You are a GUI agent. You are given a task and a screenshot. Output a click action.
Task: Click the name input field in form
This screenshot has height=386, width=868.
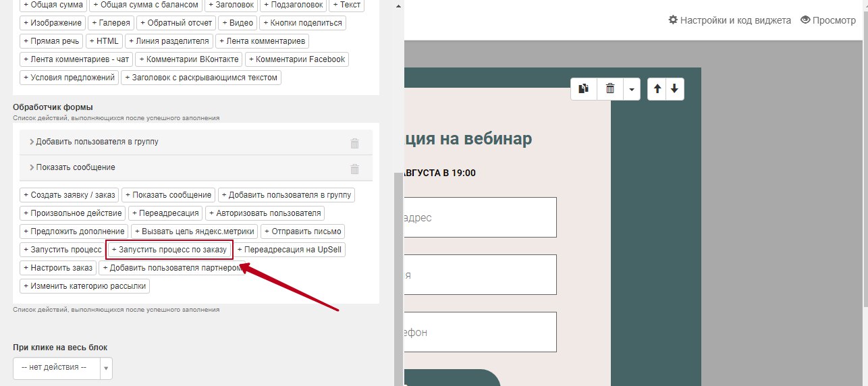pyautogui.click(x=481, y=275)
